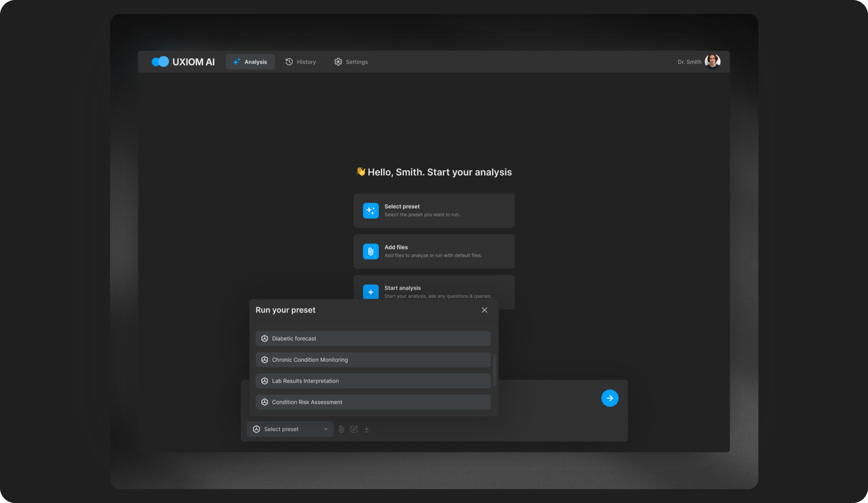Click the UXIOM AI logo icon
Image resolution: width=868 pixels, height=503 pixels.
click(x=160, y=62)
